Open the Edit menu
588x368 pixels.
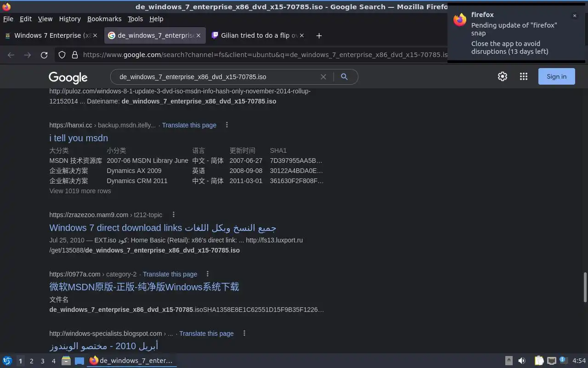click(26, 19)
